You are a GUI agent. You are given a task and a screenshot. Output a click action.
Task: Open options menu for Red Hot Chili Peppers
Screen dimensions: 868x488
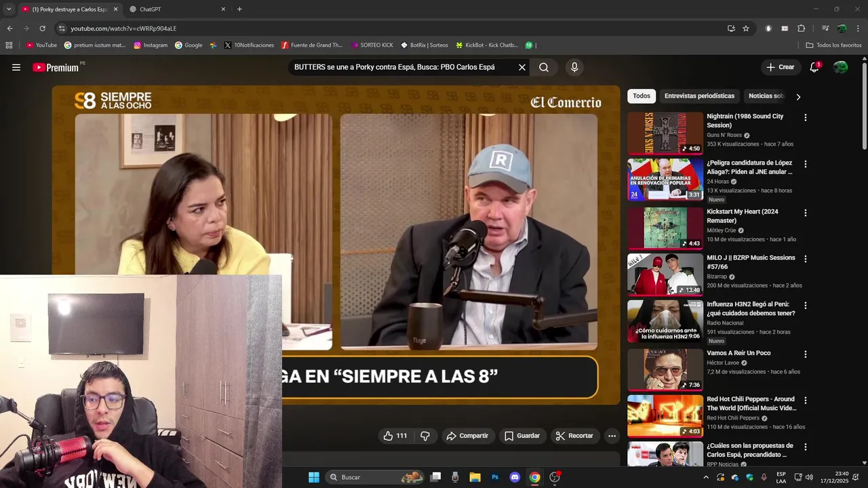806,401
